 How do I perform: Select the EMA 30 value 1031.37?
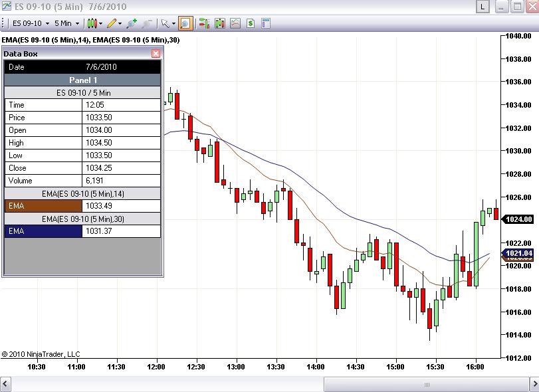(x=99, y=231)
